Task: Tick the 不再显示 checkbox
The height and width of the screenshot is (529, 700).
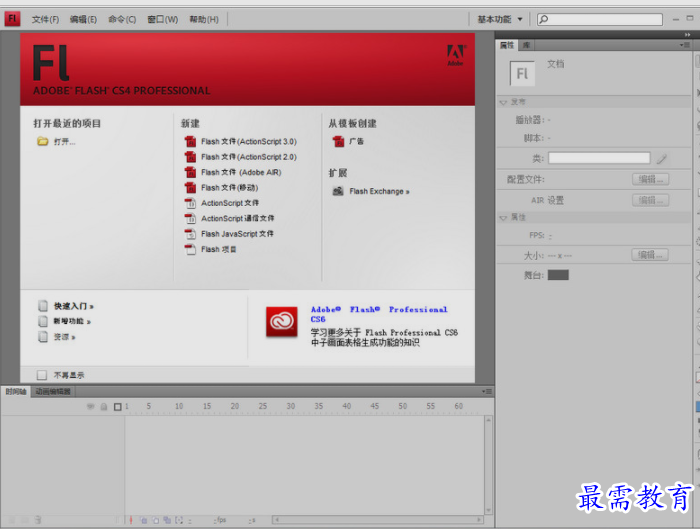Action: (42, 375)
